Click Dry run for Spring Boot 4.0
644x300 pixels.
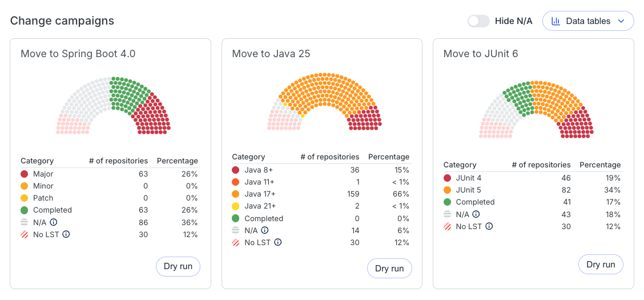coord(178,266)
